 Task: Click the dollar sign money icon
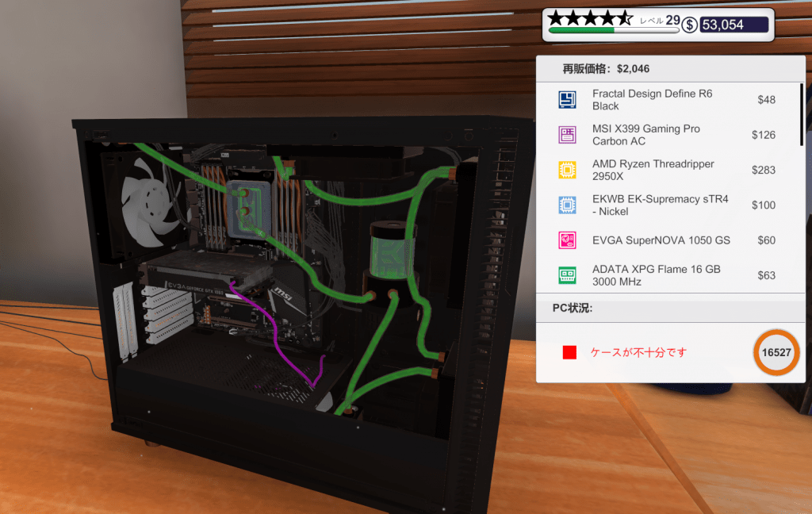[x=689, y=25]
